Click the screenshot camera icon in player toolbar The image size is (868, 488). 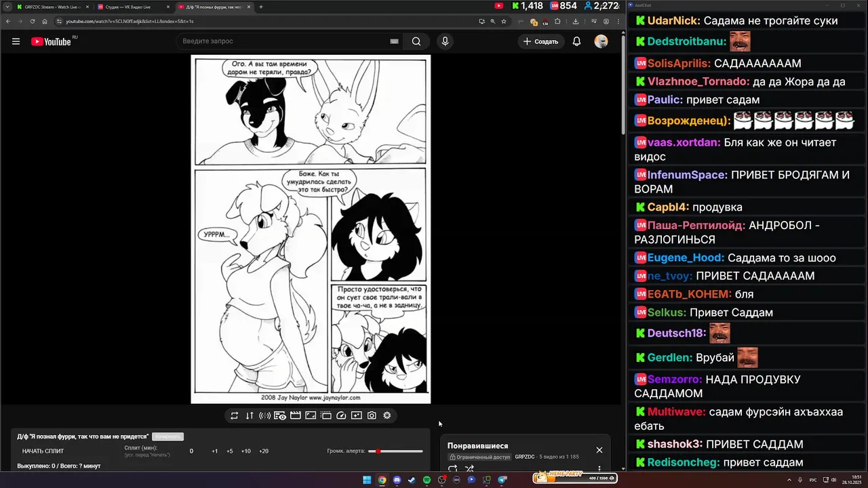[372, 415]
